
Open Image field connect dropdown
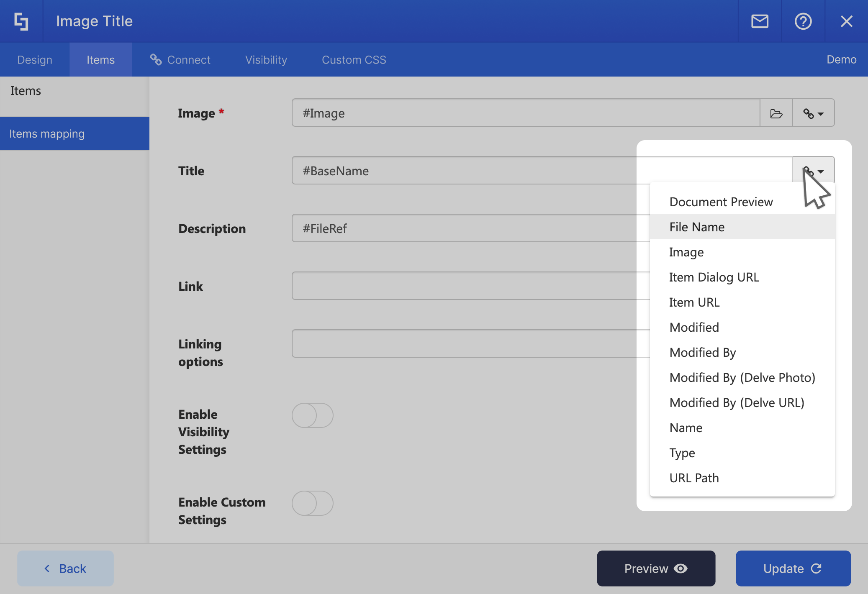tap(813, 113)
